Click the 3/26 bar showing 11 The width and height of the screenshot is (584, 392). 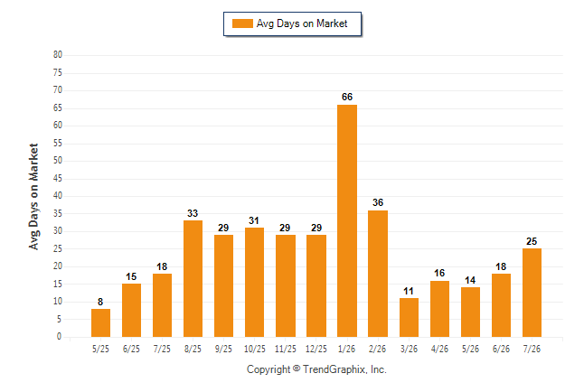pyautogui.click(x=409, y=318)
